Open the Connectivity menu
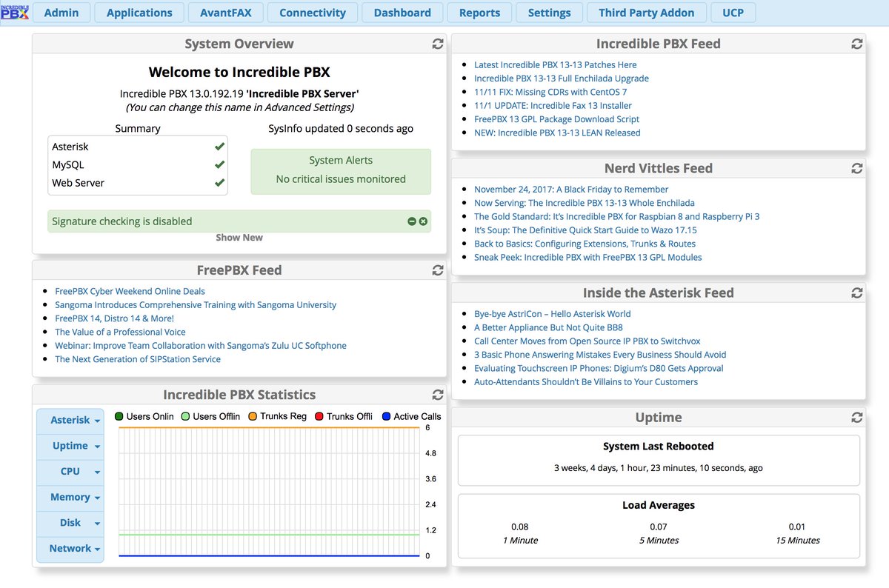 313,13
